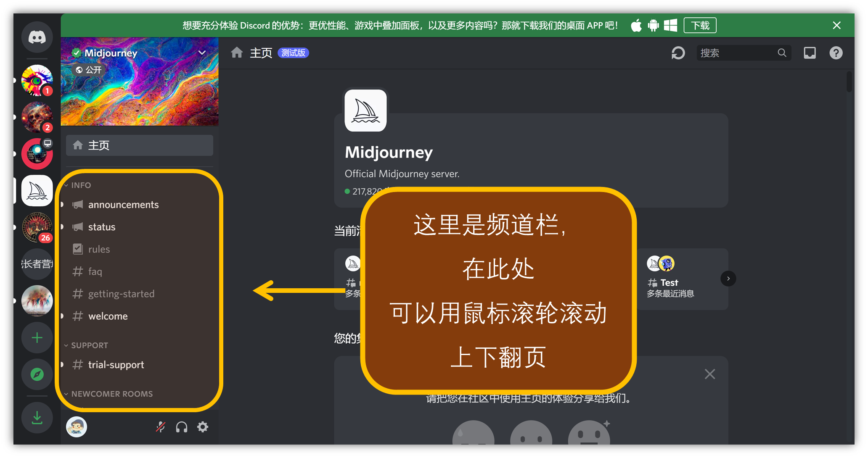Toggle headphones deafen button
The height and width of the screenshot is (458, 868).
point(182,427)
